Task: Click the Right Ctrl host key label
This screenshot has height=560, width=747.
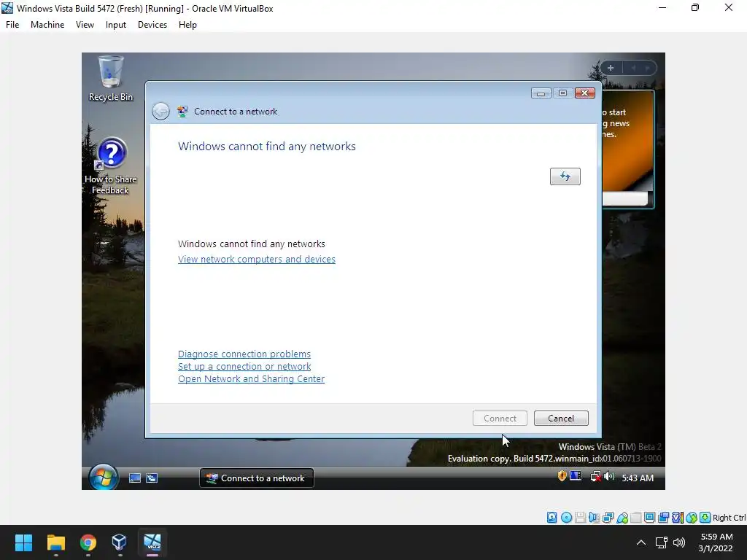Action: pos(729,518)
